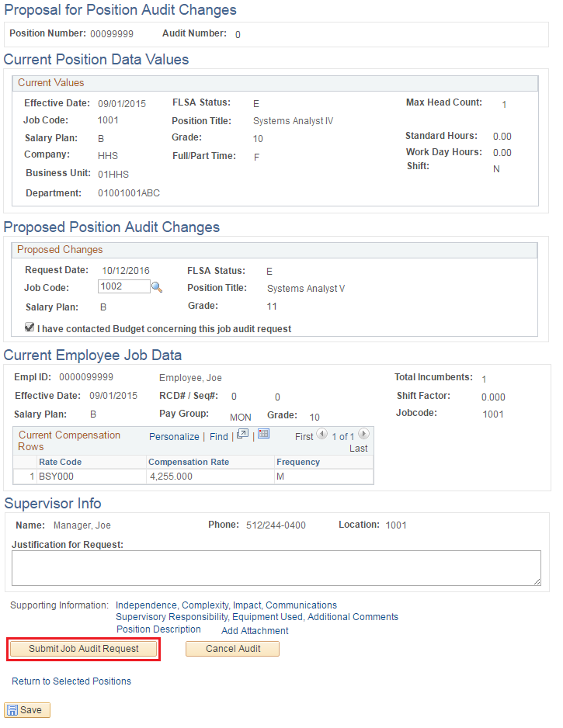Submit the Job Audit Request
The height and width of the screenshot is (728, 563).
click(84, 649)
